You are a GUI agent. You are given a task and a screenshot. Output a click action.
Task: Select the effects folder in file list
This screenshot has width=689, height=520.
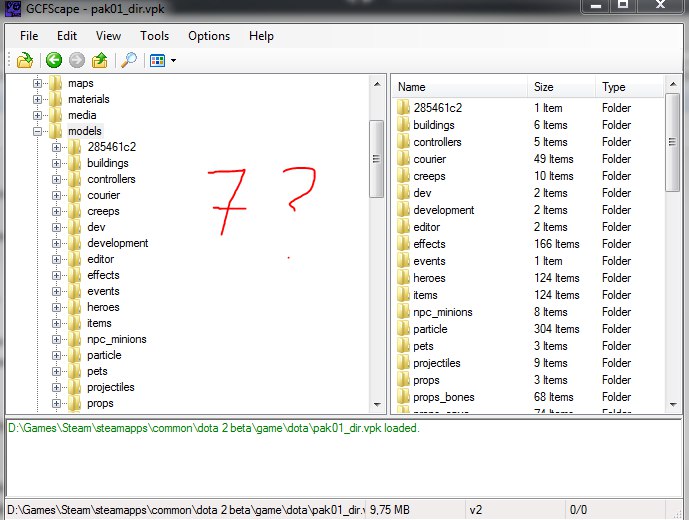click(x=429, y=244)
